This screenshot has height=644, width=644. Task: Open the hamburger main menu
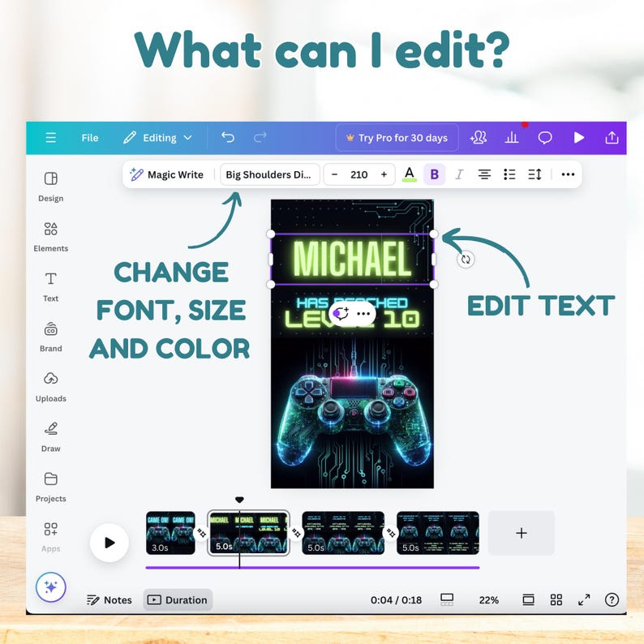pyautogui.click(x=50, y=138)
